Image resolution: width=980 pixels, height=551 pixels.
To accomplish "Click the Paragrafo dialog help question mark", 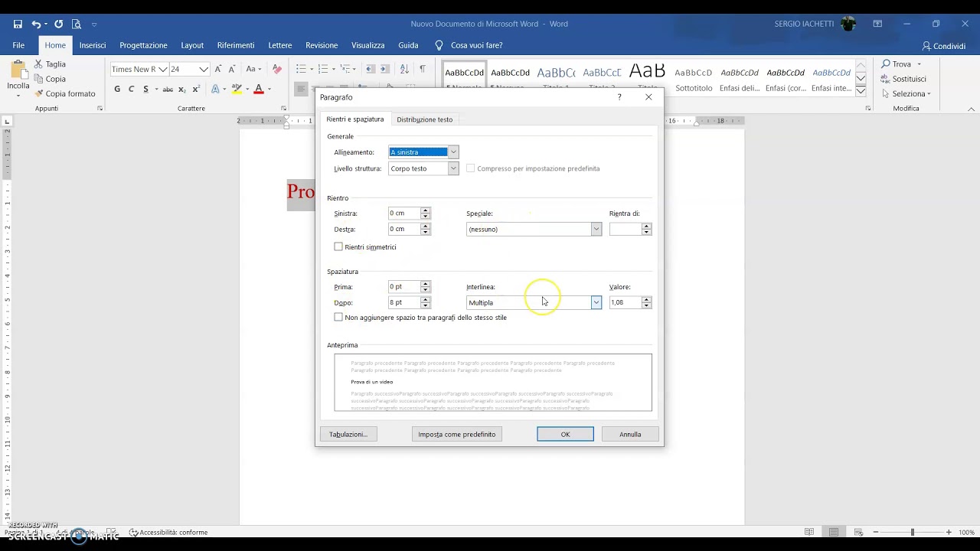I will [x=619, y=97].
